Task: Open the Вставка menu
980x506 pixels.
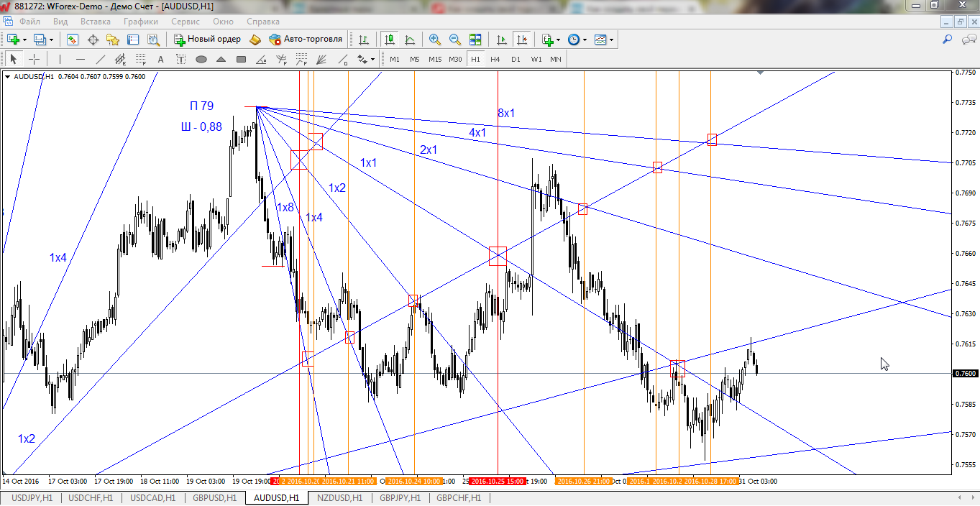Action: (96, 22)
